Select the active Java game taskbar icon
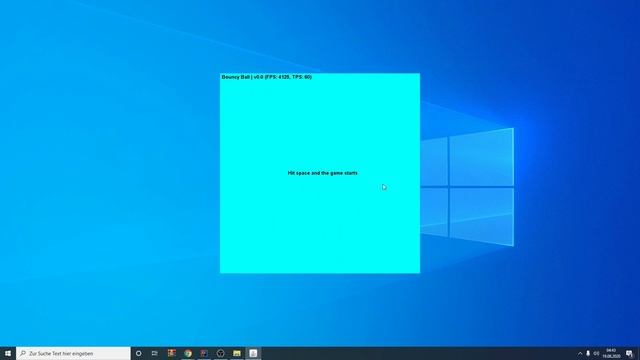The height and width of the screenshot is (360, 640). coord(253,353)
